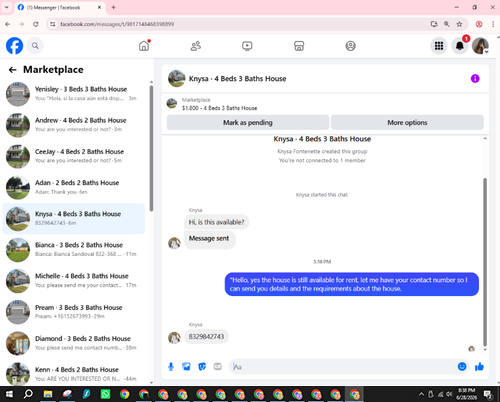Click the address bar URL

117,24
